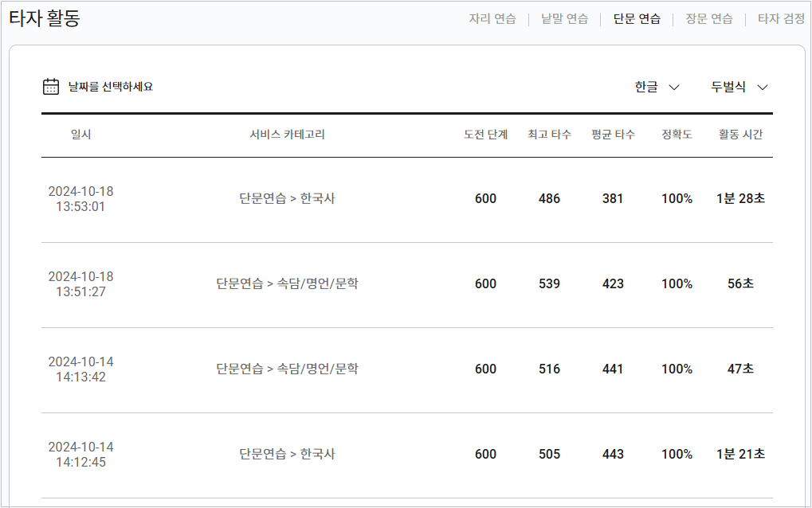
Task: Click the 정확도 column header
Action: pyautogui.click(x=677, y=135)
